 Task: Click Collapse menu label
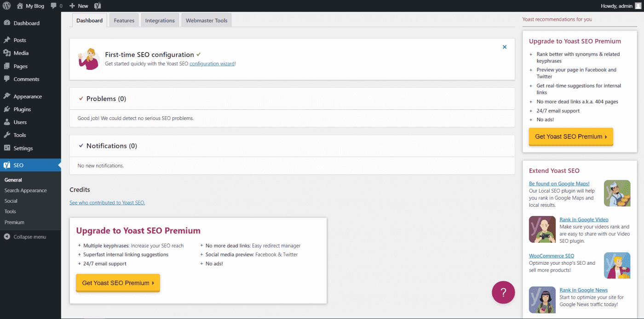pyautogui.click(x=30, y=237)
